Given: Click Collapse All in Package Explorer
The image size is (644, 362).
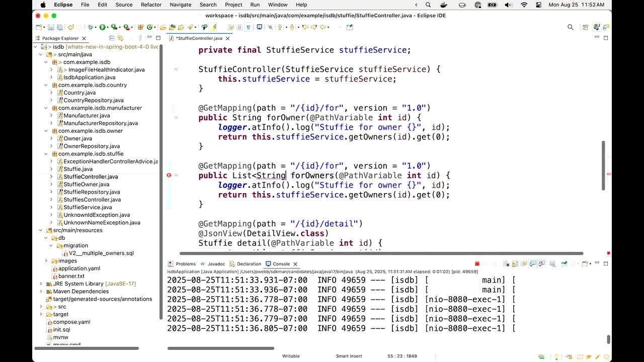Looking at the screenshot, I should tap(112, 38).
